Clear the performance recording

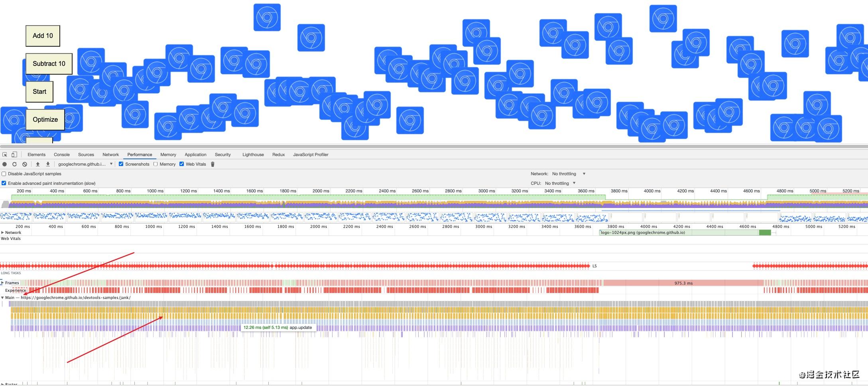pos(25,164)
